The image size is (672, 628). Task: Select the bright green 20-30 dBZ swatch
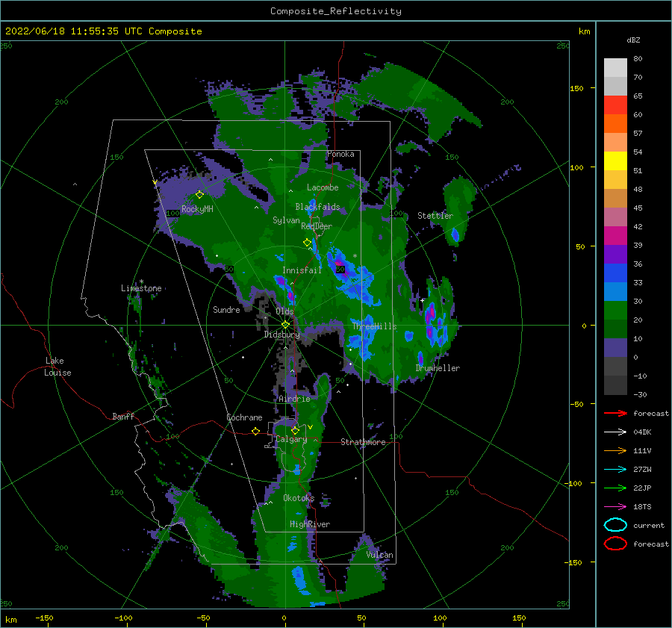point(615,311)
